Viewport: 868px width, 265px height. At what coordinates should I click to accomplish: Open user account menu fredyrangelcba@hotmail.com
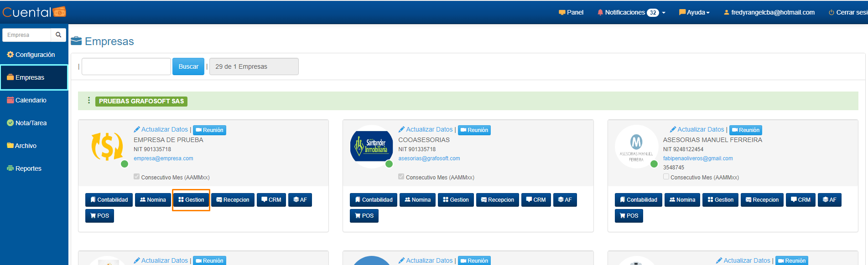(769, 13)
